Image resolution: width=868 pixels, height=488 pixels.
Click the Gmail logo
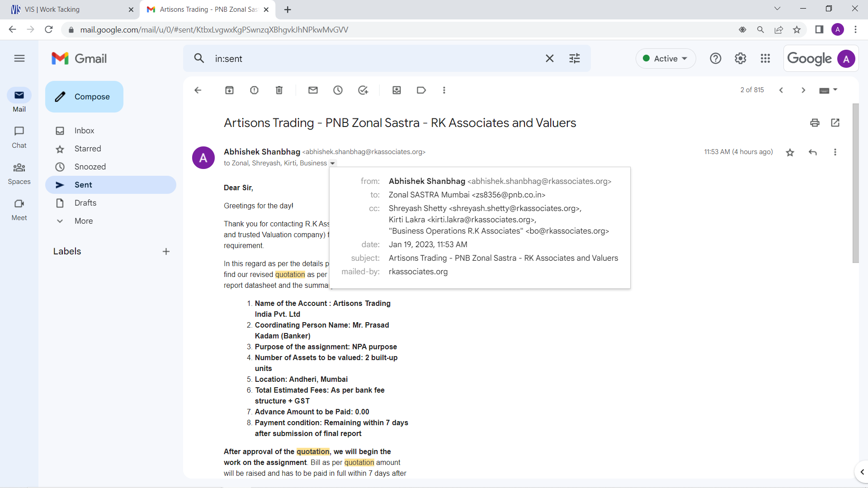79,58
